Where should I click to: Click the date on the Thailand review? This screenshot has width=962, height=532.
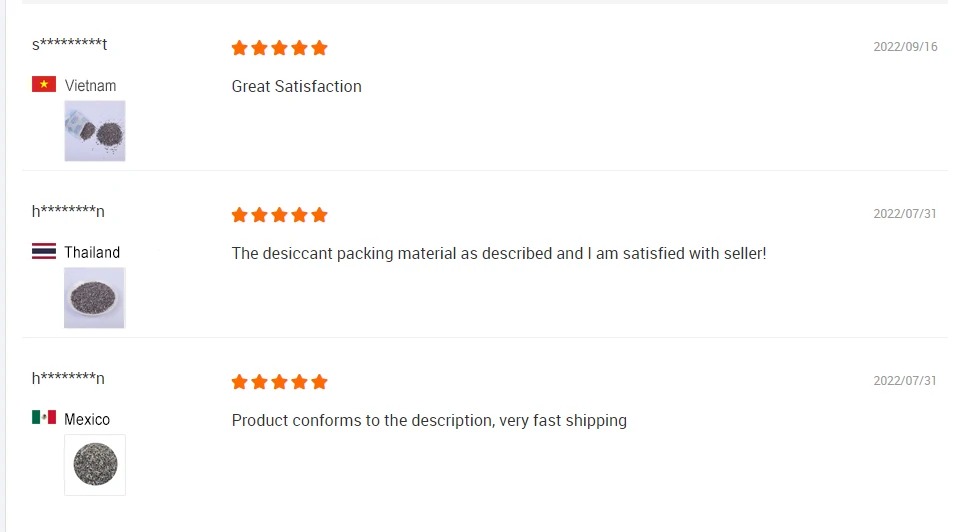[905, 214]
